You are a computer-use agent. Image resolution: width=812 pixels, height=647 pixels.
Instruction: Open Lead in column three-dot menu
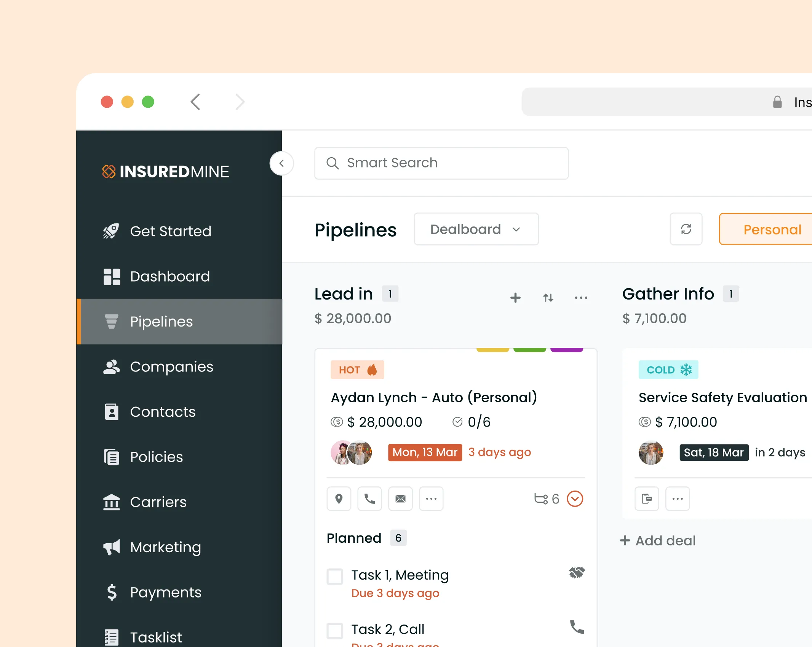click(581, 298)
